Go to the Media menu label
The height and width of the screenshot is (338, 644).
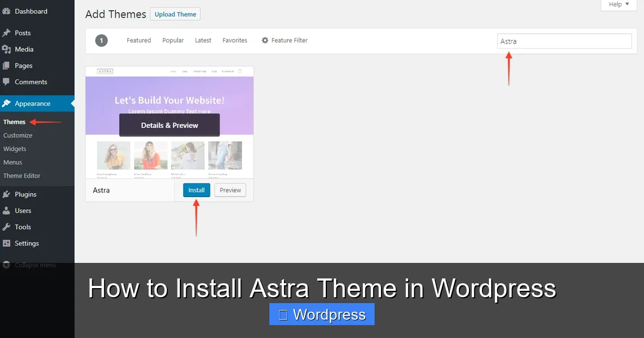[x=24, y=49]
